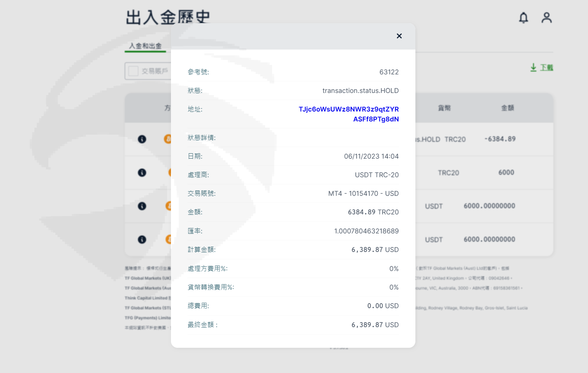Select the reference number 63122
The width and height of the screenshot is (588, 373).
[389, 72]
